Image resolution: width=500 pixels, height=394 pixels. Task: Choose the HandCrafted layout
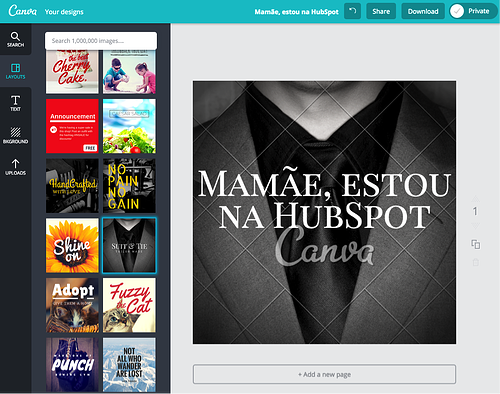(72, 186)
